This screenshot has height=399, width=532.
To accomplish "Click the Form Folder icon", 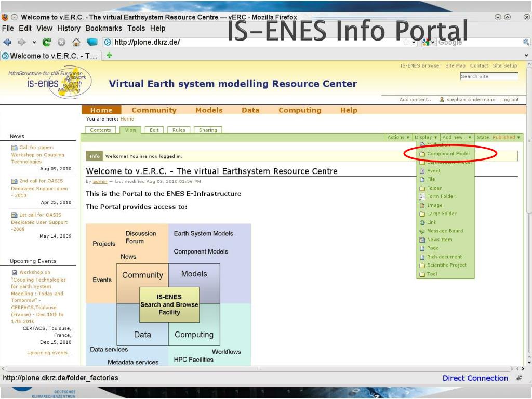I will pos(422,197).
